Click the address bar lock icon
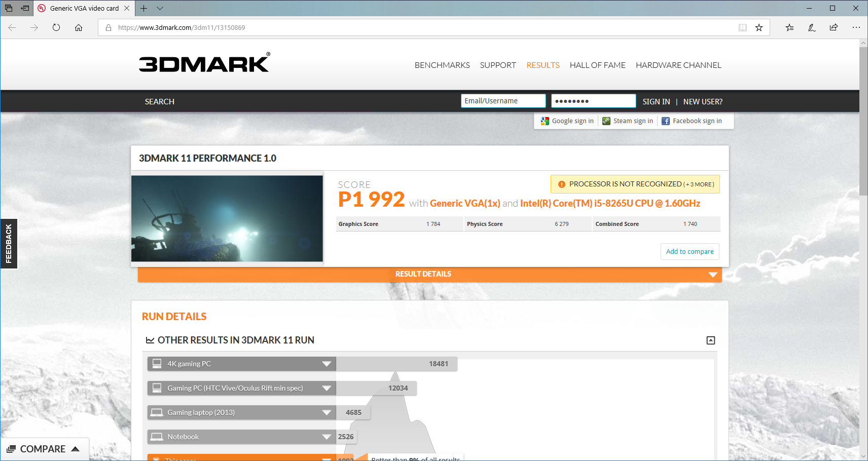This screenshot has height=461, width=868. [108, 28]
